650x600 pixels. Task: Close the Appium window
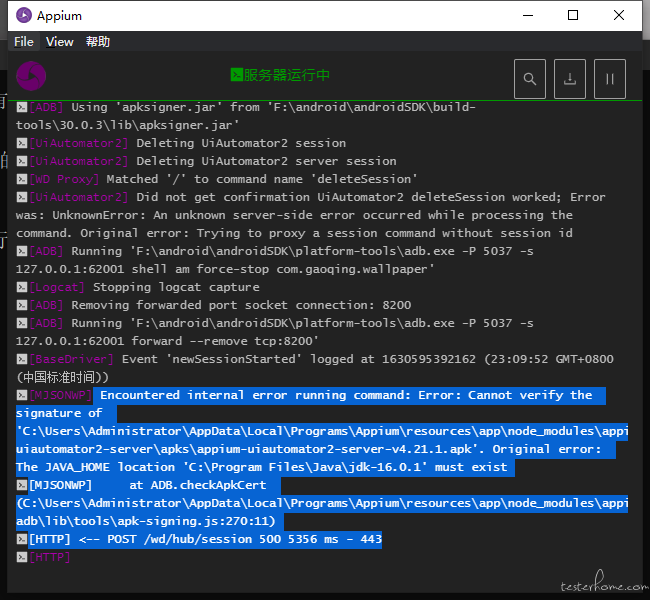click(x=618, y=15)
